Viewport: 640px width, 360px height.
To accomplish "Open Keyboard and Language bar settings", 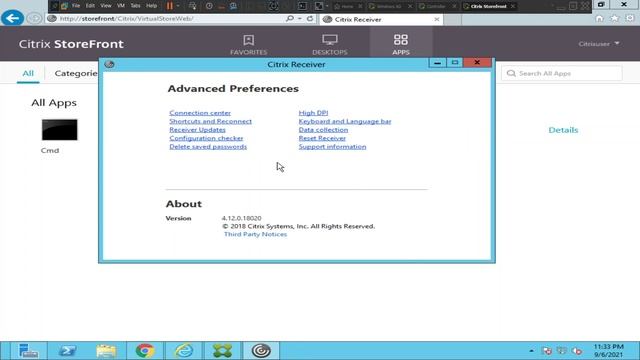I will coord(345,121).
